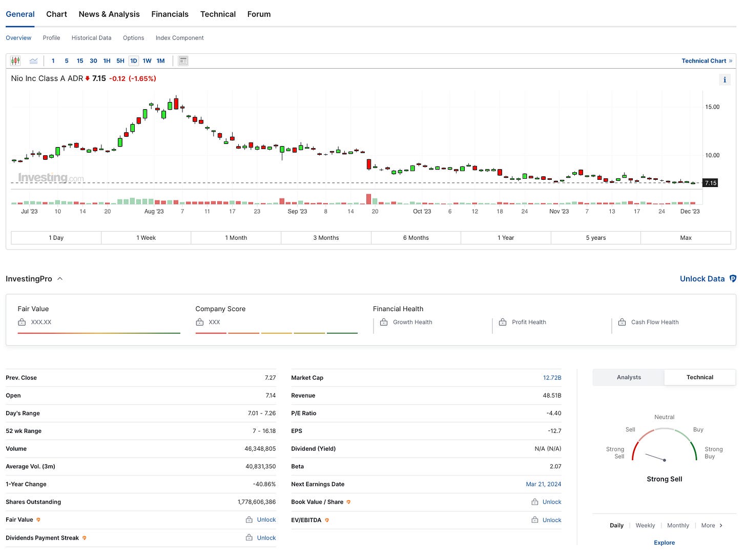This screenshot has width=746, height=560.
Task: Click the Company Score segmented color bar
Action: point(276,333)
